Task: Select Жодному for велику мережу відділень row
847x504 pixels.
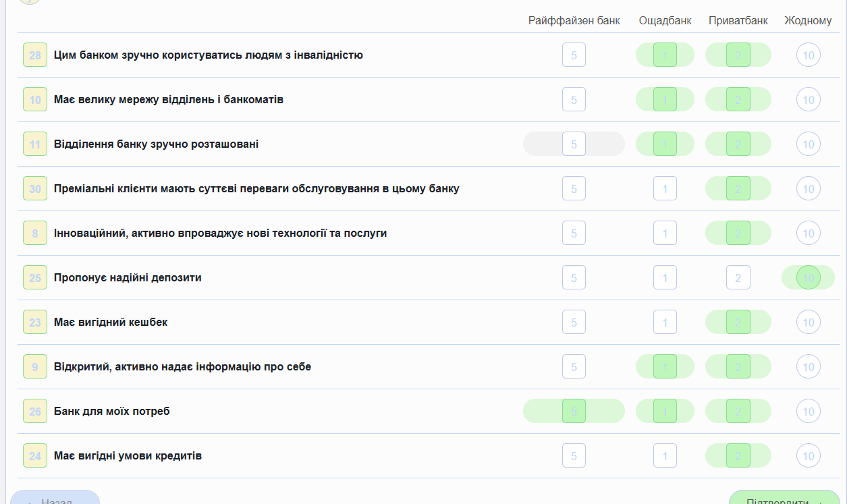Action: pyautogui.click(x=809, y=99)
